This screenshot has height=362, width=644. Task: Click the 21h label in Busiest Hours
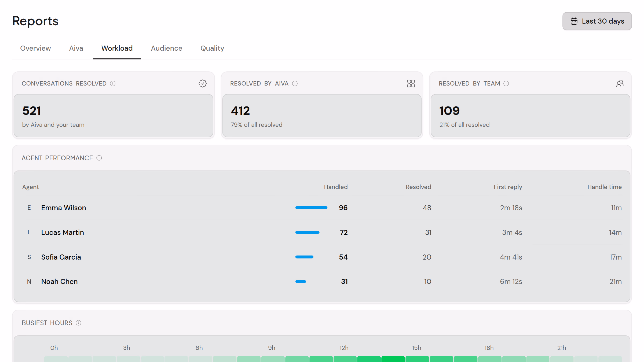tap(562, 348)
